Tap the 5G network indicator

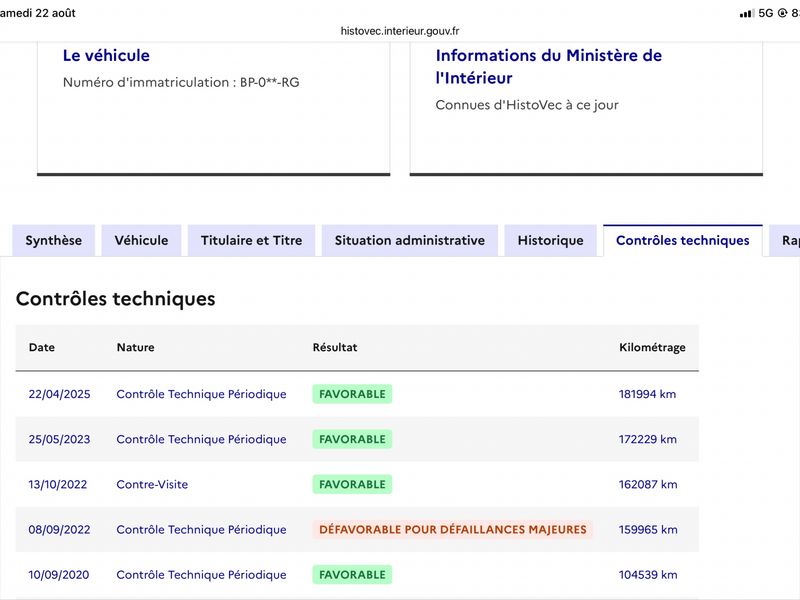point(766,13)
